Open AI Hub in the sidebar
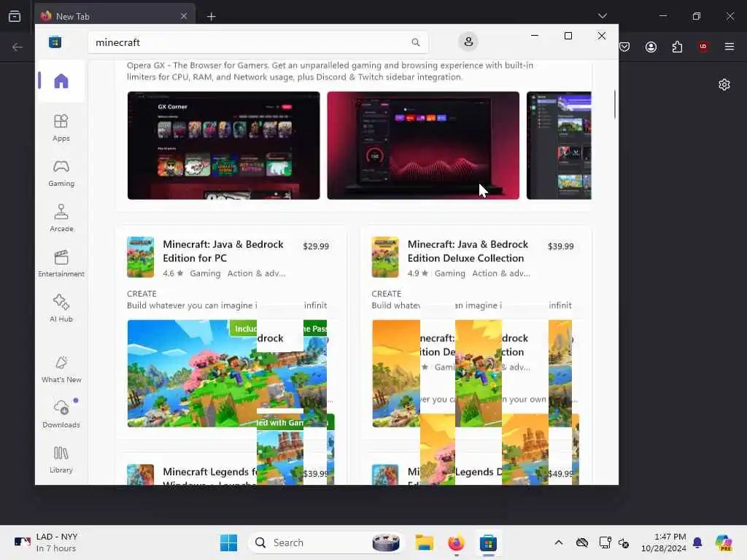 point(61,308)
